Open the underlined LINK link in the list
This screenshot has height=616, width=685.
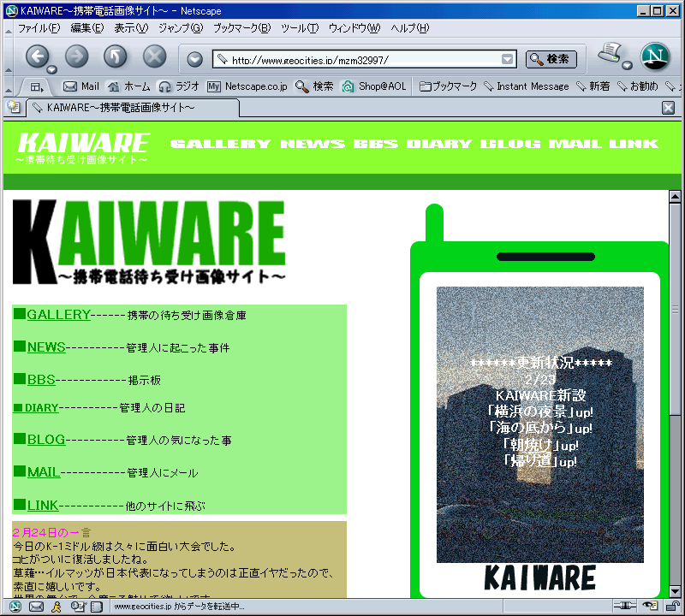43,505
